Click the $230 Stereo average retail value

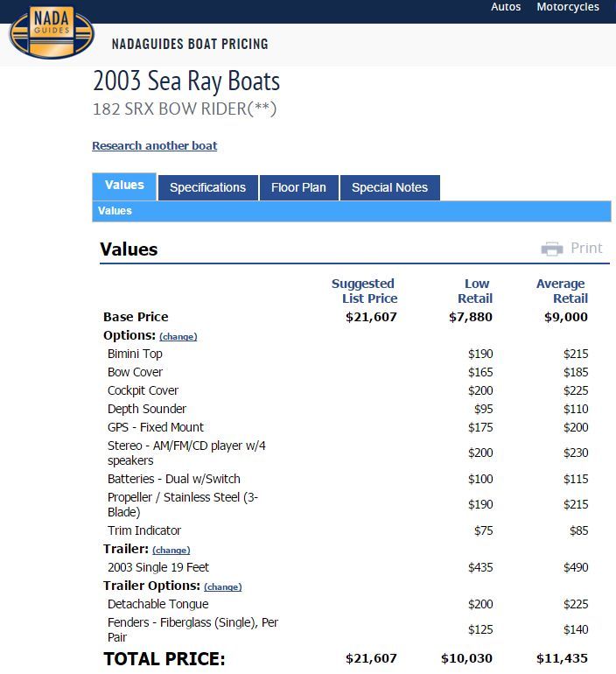click(x=576, y=453)
